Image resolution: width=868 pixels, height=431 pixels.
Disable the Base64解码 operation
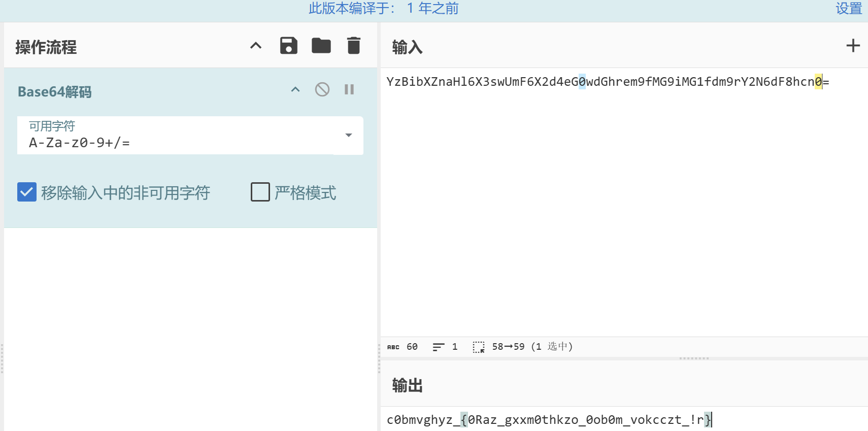(322, 90)
